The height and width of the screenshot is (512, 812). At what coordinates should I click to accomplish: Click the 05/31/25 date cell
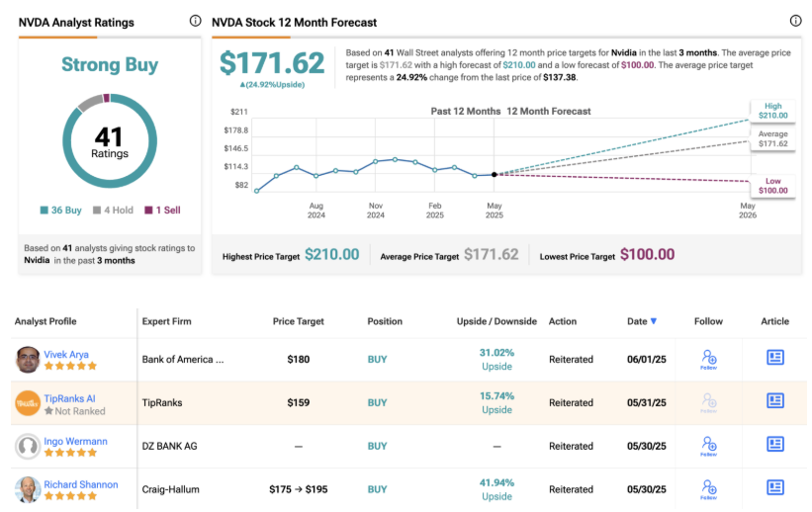click(x=646, y=402)
